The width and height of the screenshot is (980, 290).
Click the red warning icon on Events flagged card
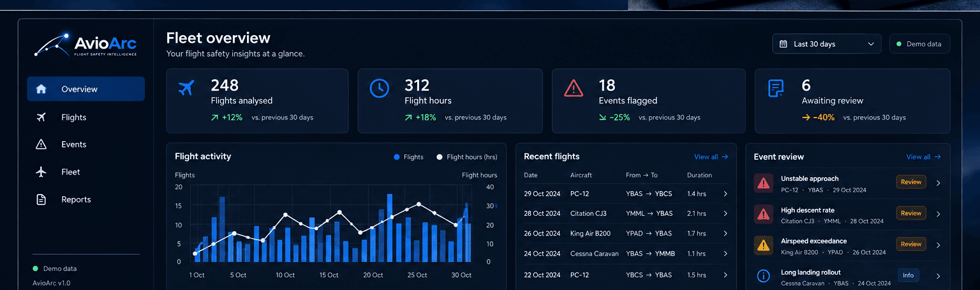coord(574,88)
